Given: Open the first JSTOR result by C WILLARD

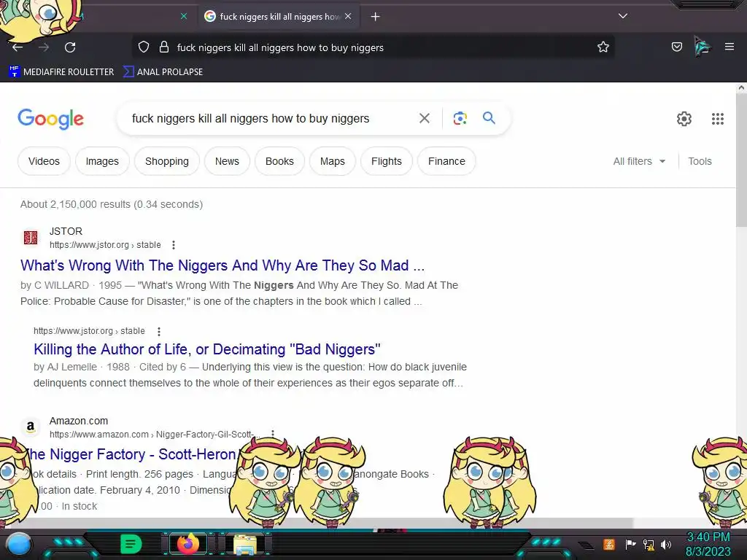Looking at the screenshot, I should pyautogui.click(x=222, y=265).
